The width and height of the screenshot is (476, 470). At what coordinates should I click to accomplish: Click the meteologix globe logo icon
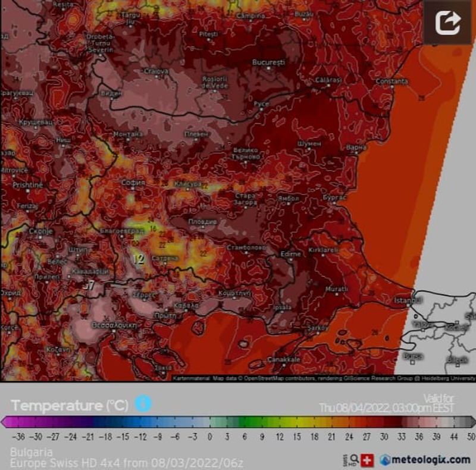[x=386, y=460]
